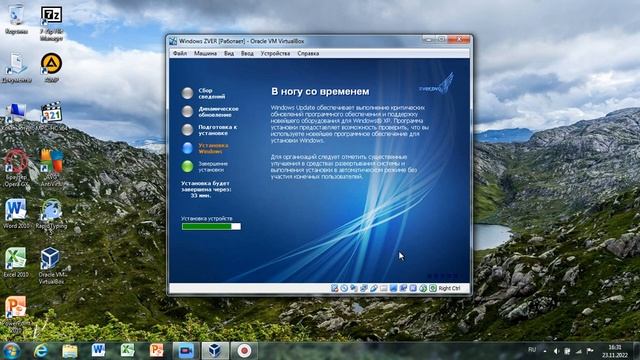Click the optical disk icon in VirtualBox status bar
The height and width of the screenshot is (360, 640).
(x=344, y=288)
